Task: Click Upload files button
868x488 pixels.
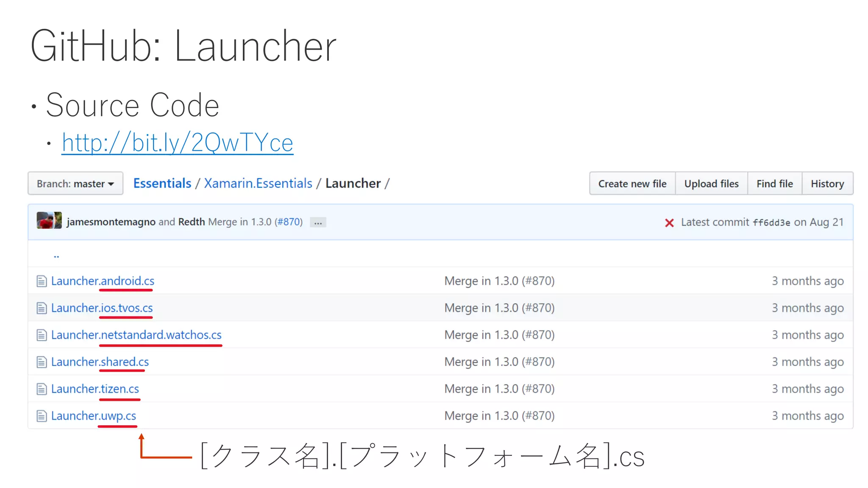Action: click(711, 183)
